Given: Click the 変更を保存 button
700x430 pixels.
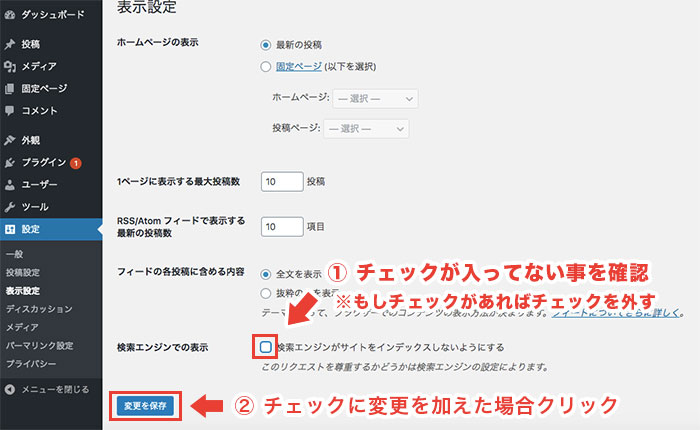Looking at the screenshot, I should [146, 406].
